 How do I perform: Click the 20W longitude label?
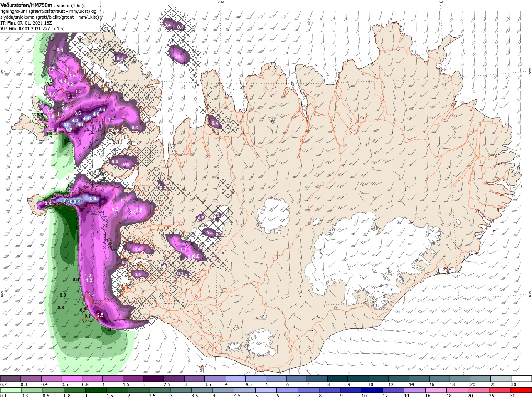pyautogui.click(x=221, y=2)
